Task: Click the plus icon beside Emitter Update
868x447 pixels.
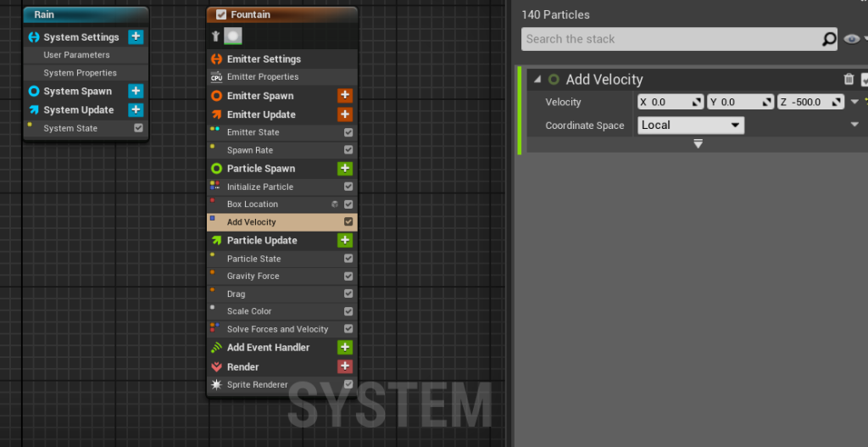Action: coord(345,115)
